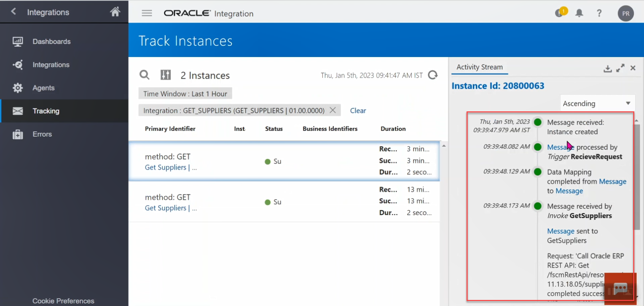Open the filter instances icon

click(x=165, y=75)
